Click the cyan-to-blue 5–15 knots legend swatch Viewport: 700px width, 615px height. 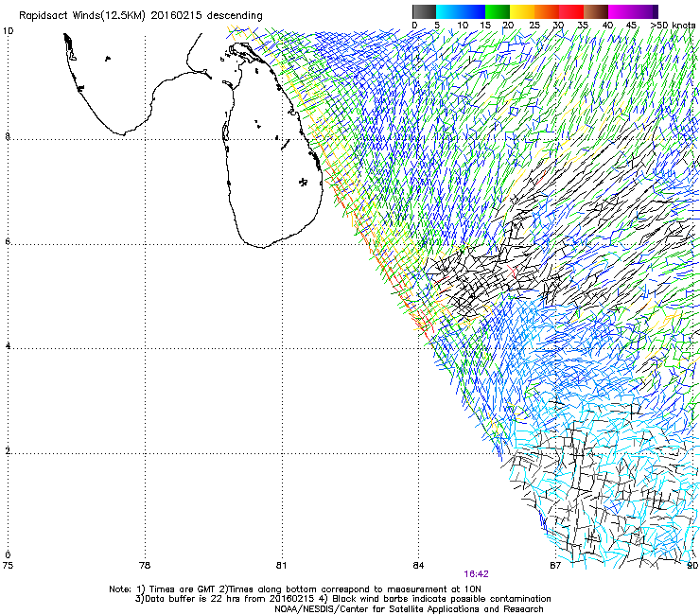(461, 11)
